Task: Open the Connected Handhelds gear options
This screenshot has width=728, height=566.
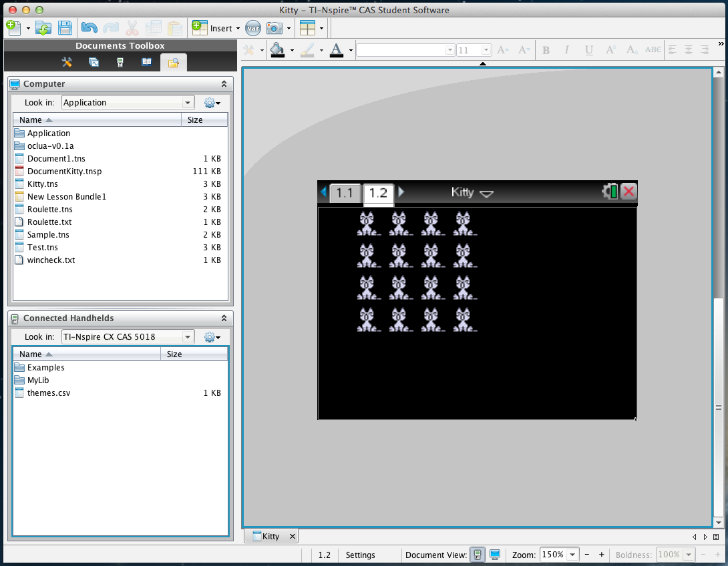Action: coord(212,337)
